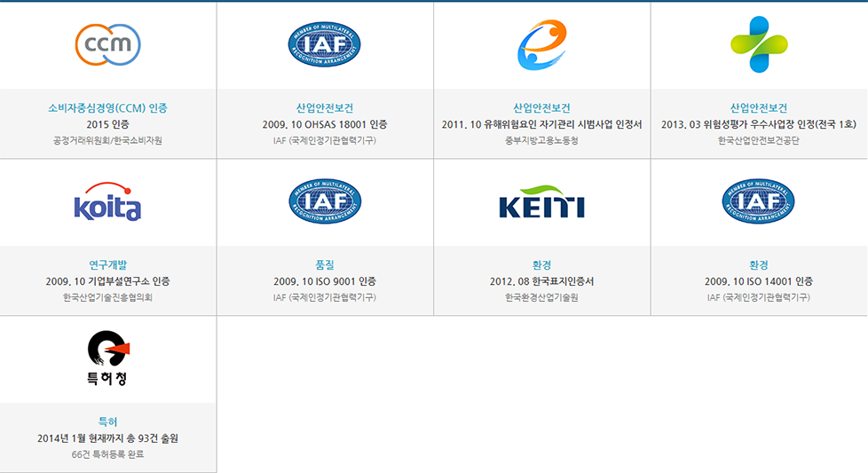The image size is (868, 473).
Task: Select the 한국환경산업기술원 text
Action: (x=542, y=297)
